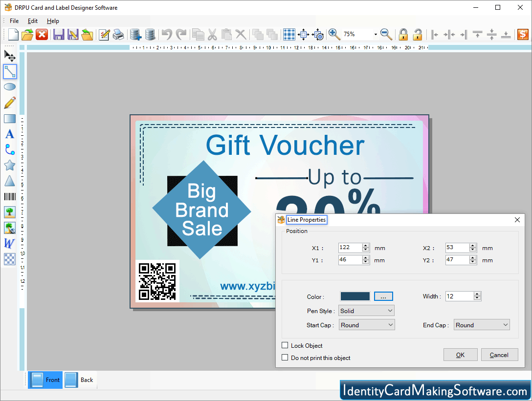Select the Ellipse tool
Viewport: 532px width, 401px height.
coord(10,87)
